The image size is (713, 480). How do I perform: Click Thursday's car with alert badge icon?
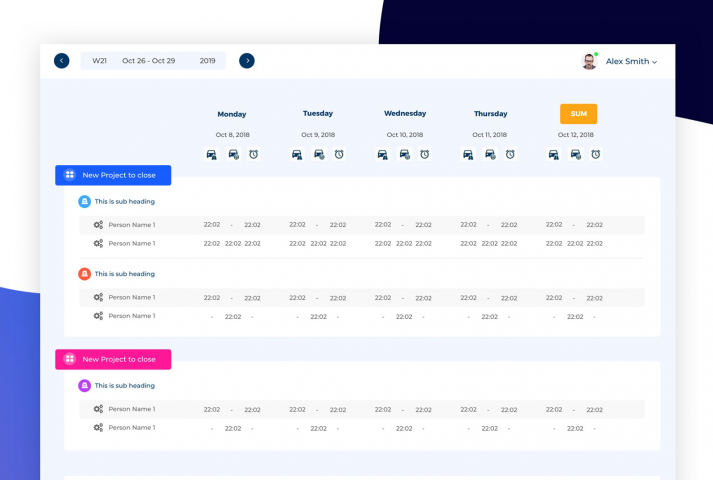[x=468, y=155]
